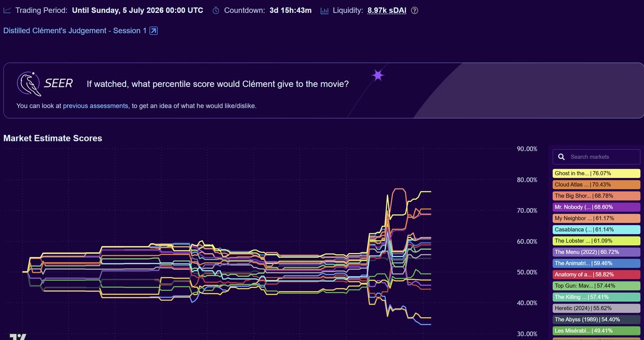Click the trading period chart icon
The height and width of the screenshot is (340, 644).
coord(7,10)
